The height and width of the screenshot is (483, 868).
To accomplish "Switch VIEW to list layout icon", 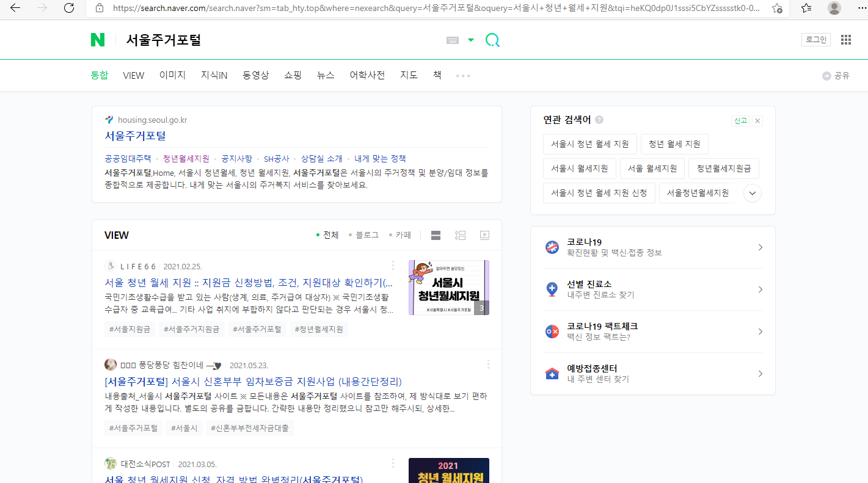I will click(x=436, y=235).
